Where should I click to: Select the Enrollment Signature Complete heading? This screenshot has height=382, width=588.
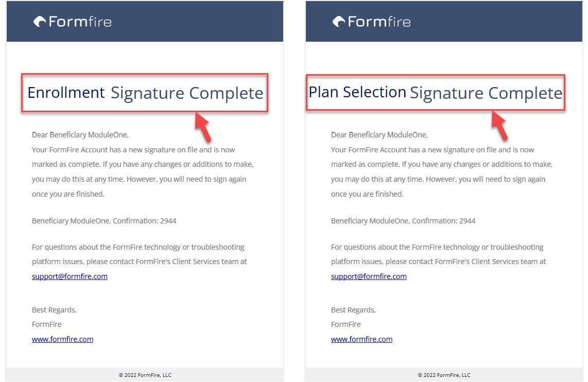click(x=145, y=93)
